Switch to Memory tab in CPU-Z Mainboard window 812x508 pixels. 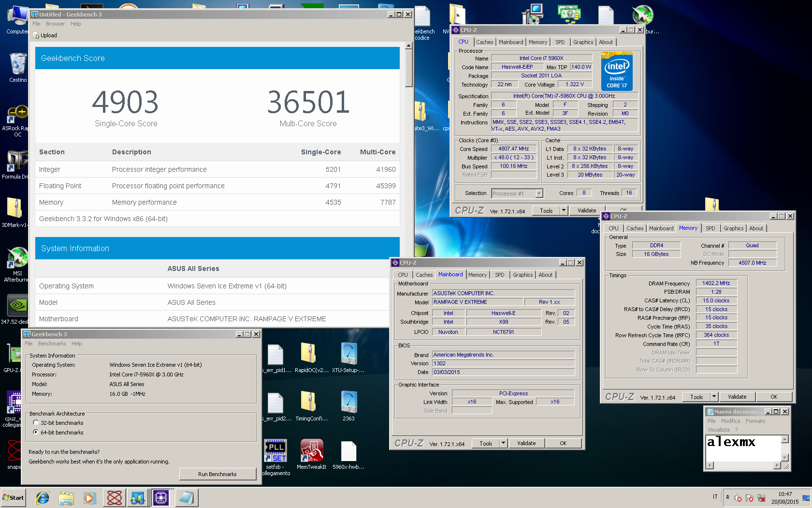tap(478, 275)
